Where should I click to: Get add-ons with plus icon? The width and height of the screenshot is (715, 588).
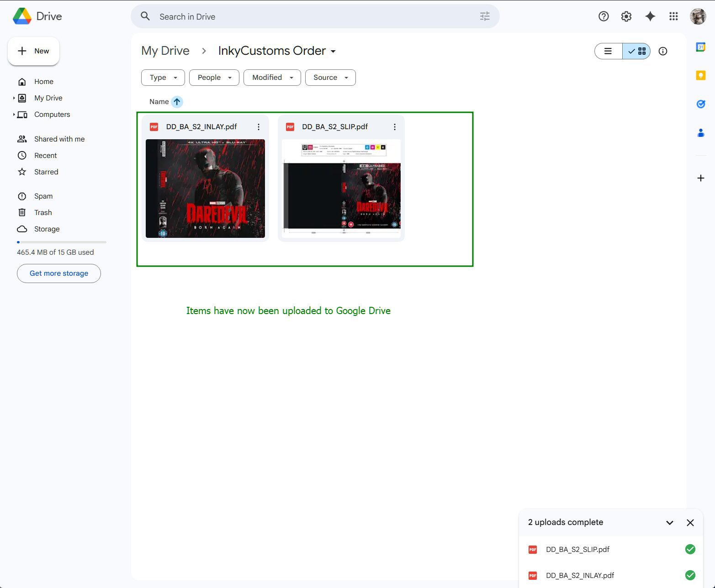coord(701,178)
